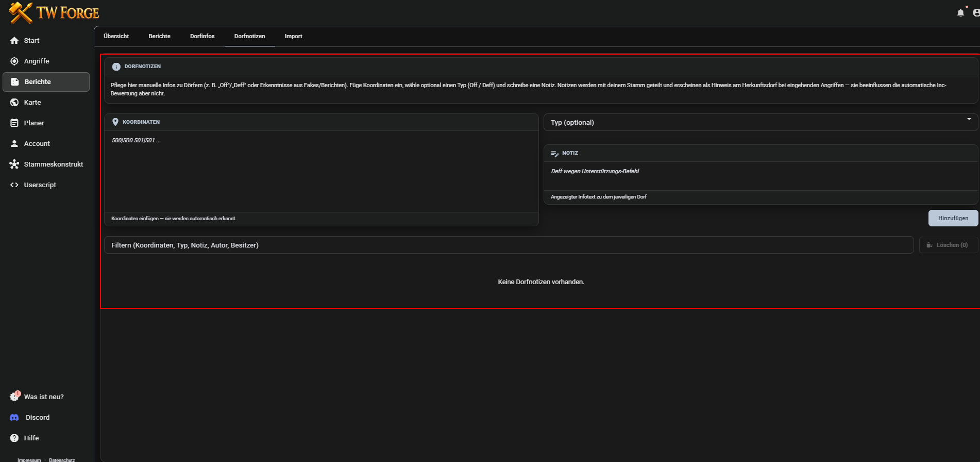Click into the Koordinaten text area

(x=321, y=171)
